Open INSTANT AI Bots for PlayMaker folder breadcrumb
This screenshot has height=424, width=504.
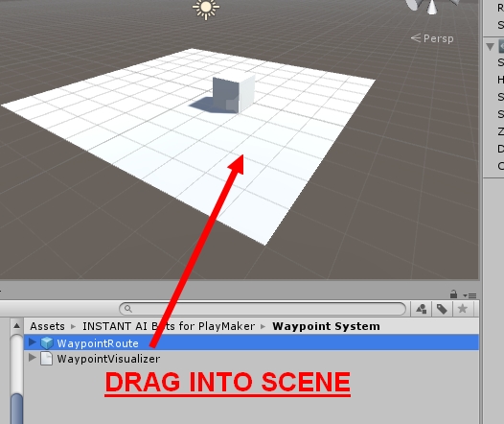click(x=169, y=326)
